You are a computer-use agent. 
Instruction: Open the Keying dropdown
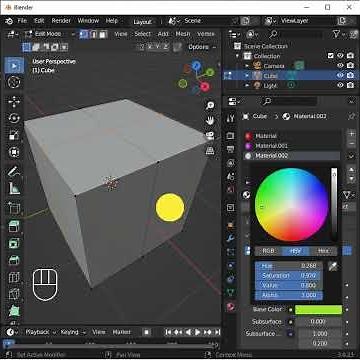click(x=73, y=332)
